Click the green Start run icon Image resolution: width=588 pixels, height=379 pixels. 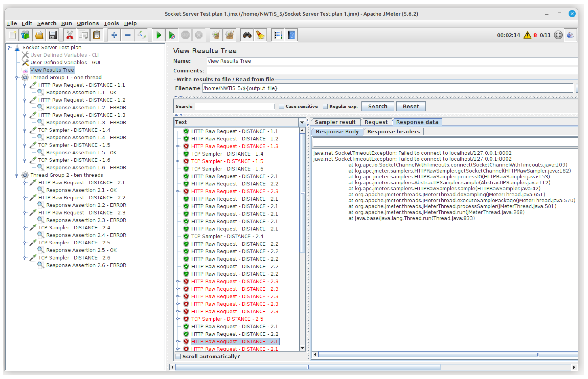(159, 35)
